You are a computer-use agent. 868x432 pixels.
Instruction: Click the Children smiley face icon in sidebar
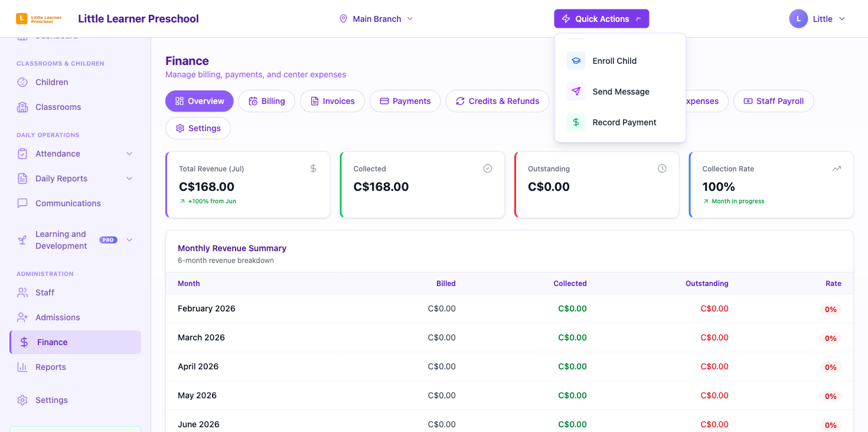tap(22, 82)
